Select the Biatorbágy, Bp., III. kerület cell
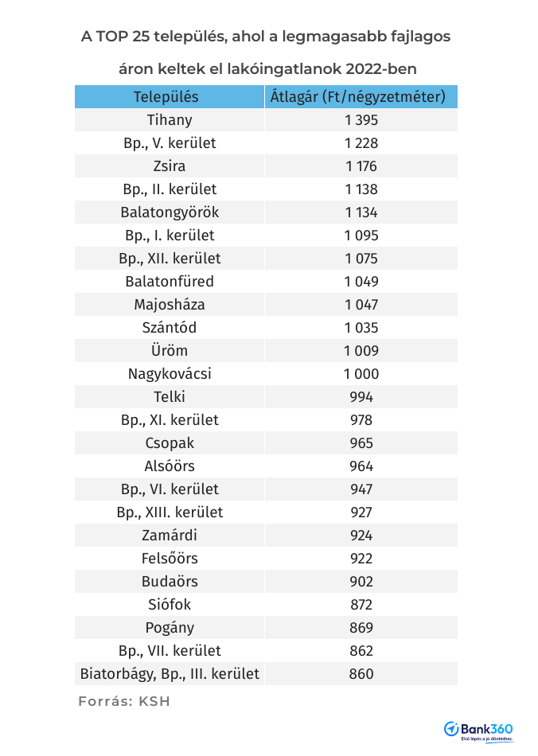Viewport: 538px width, 756px height. pyautogui.click(x=170, y=674)
